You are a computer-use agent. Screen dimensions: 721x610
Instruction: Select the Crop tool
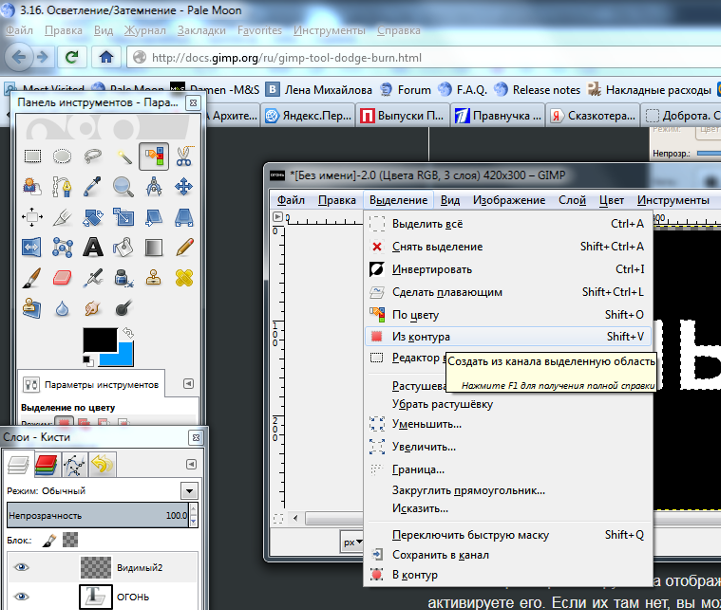tap(62, 217)
